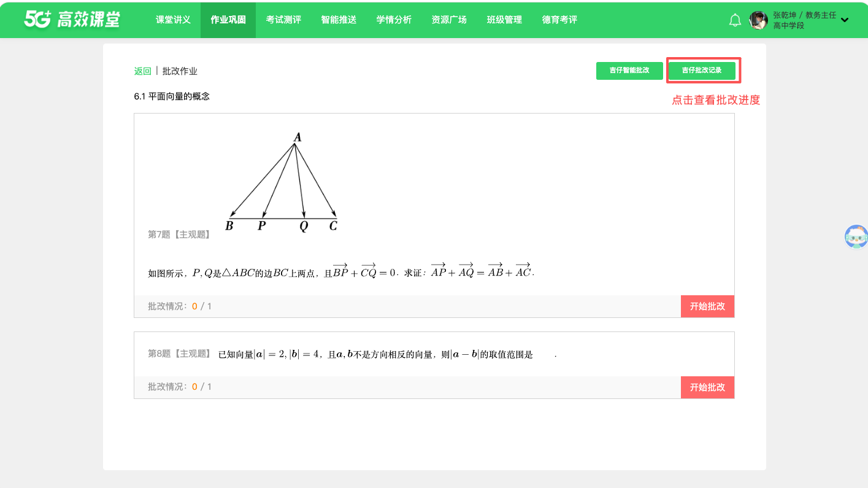This screenshot has height=488, width=868.
Task: Click the 6.1 平面向量的概念 title
Action: click(172, 96)
